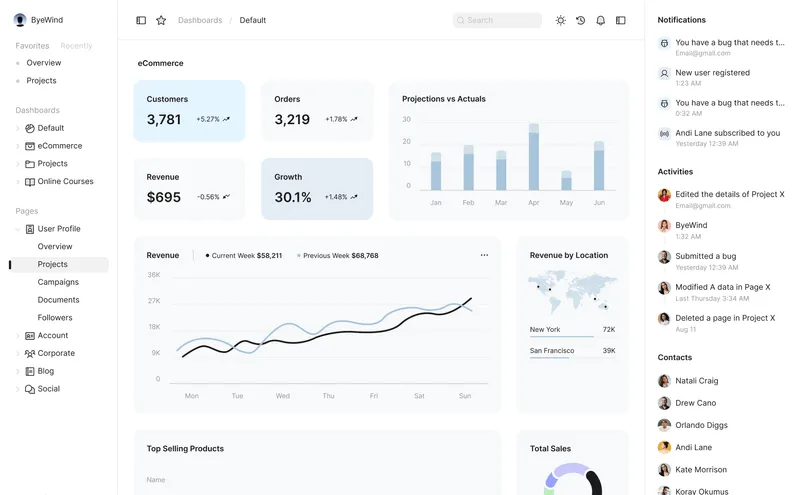Click the Search input field
800x495 pixels.
click(x=497, y=20)
